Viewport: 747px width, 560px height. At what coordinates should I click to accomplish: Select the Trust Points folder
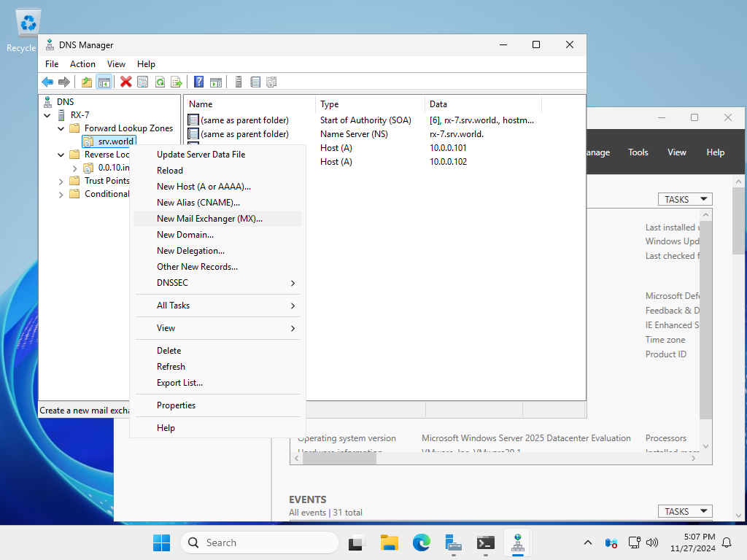107,181
